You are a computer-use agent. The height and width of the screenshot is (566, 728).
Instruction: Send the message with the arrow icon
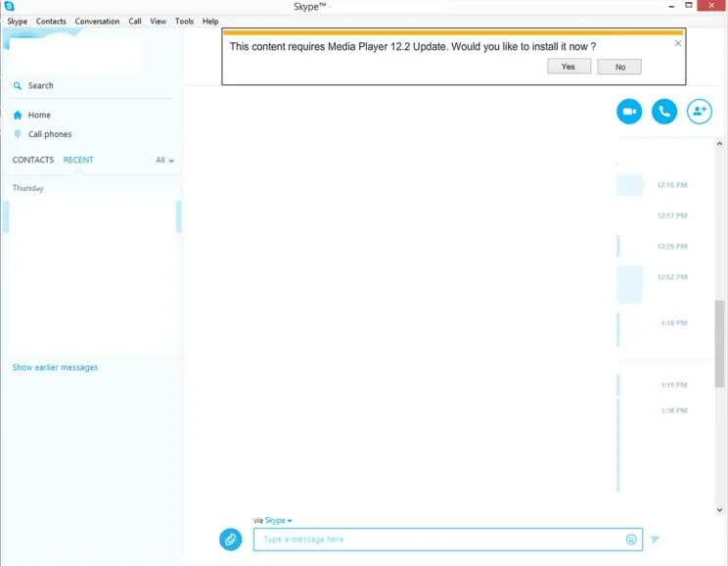(x=655, y=540)
